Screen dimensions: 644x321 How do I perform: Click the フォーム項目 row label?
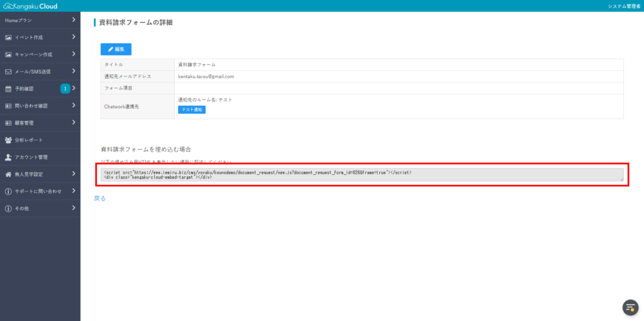click(118, 88)
